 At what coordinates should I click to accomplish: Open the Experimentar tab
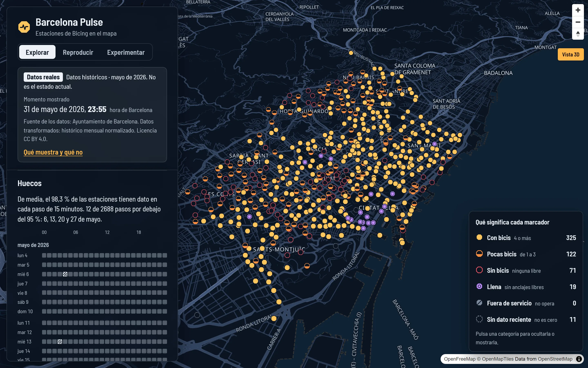[x=126, y=52]
